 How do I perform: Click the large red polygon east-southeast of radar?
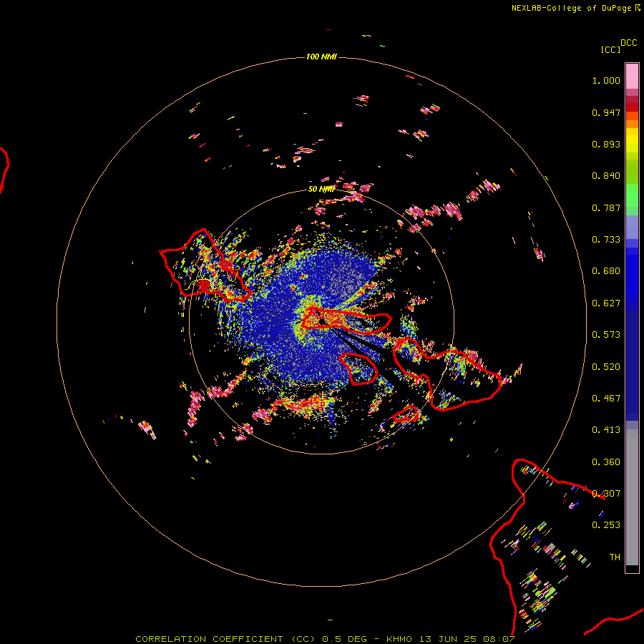[x=447, y=374]
